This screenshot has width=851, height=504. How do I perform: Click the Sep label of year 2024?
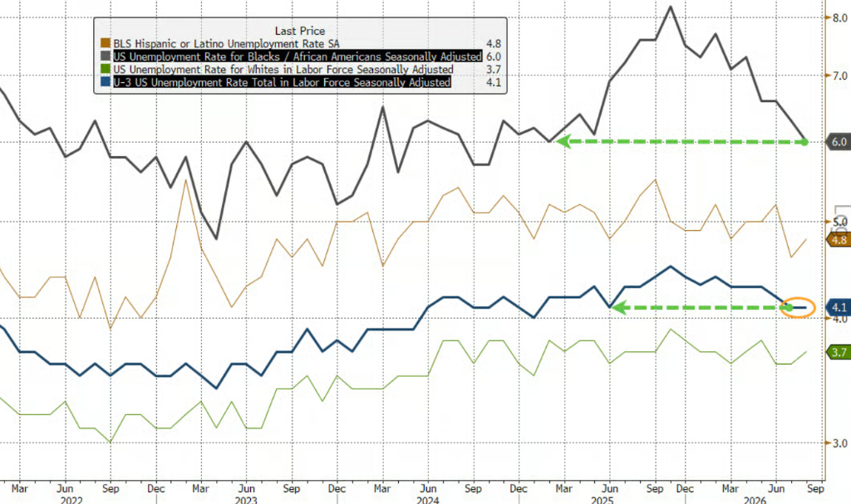pyautogui.click(x=473, y=488)
